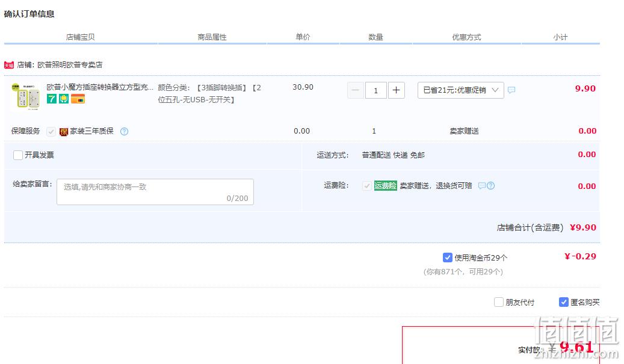
Task: Click the unit price 30.90
Action: 303,87
